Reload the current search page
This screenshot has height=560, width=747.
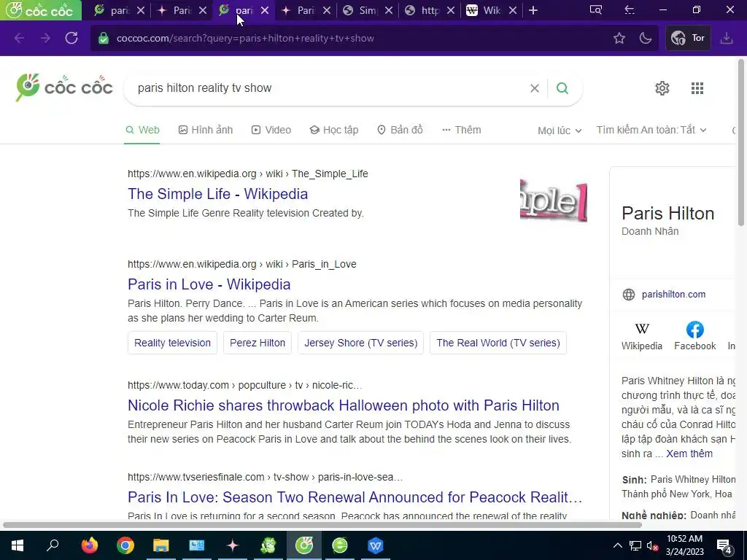(71, 38)
